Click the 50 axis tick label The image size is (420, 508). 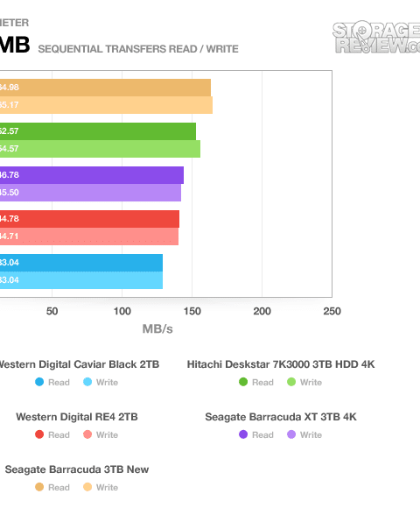tap(52, 311)
